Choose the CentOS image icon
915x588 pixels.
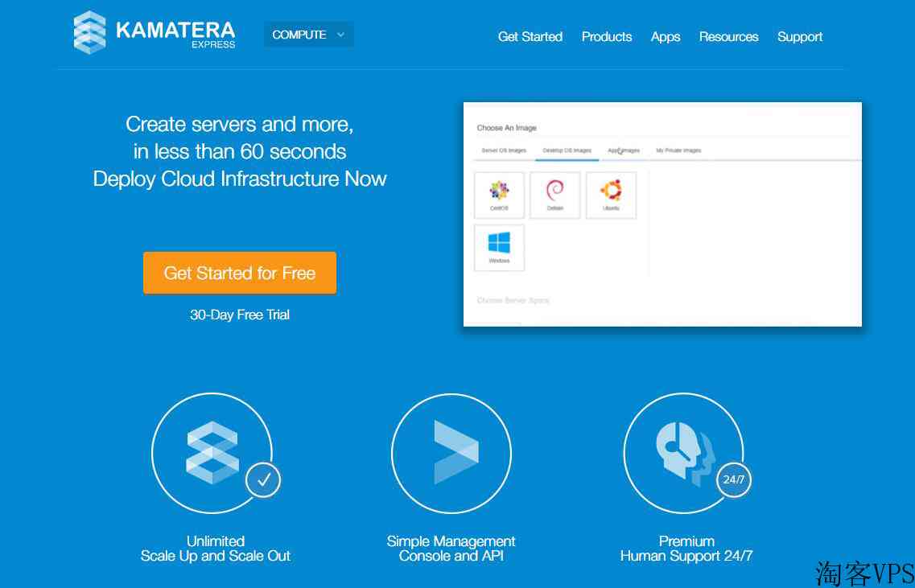(500, 195)
